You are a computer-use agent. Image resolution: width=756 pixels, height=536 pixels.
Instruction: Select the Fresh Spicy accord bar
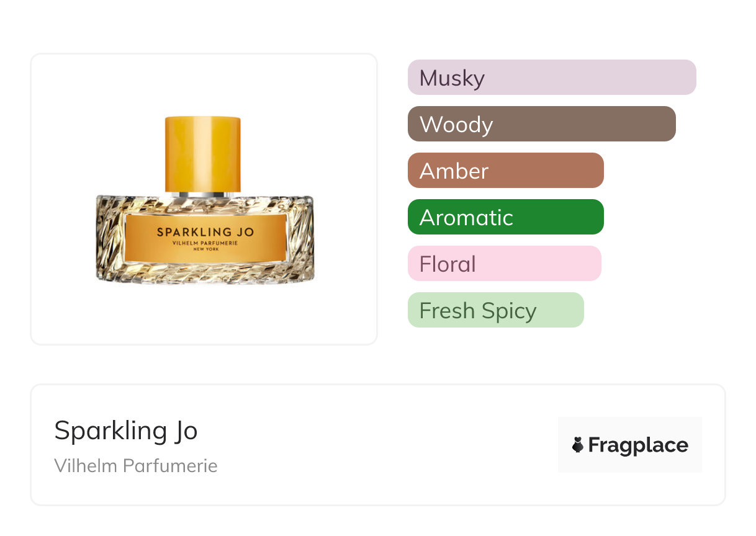coord(495,310)
